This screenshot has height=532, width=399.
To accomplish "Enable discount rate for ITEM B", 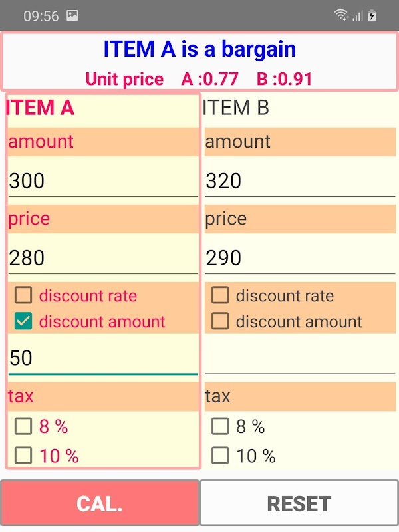I will pos(220,295).
